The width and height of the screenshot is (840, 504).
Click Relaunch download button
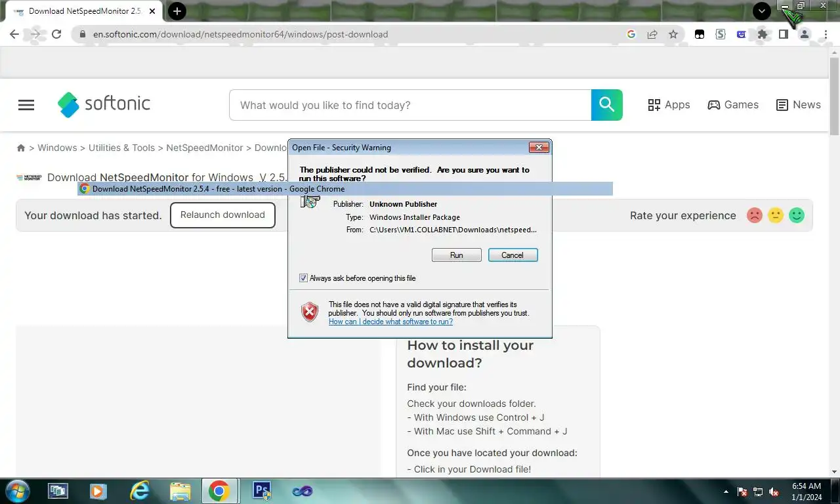coord(222,215)
